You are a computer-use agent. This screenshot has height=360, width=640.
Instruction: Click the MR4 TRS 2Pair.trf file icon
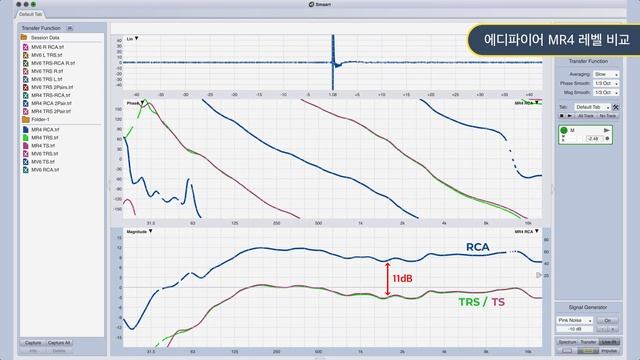[x=25, y=111]
